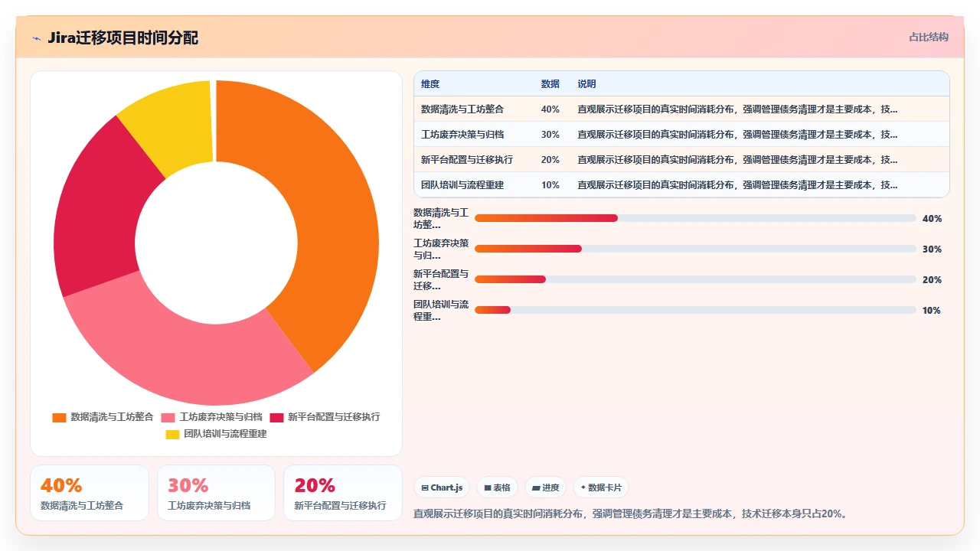Select table cell 工坊废弃决策与归档
This screenshot has width=980, height=551.
[462, 135]
